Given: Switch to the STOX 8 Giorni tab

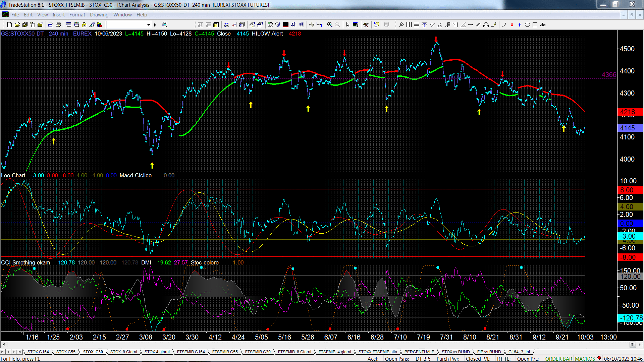Looking at the screenshot, I should pos(124,352).
